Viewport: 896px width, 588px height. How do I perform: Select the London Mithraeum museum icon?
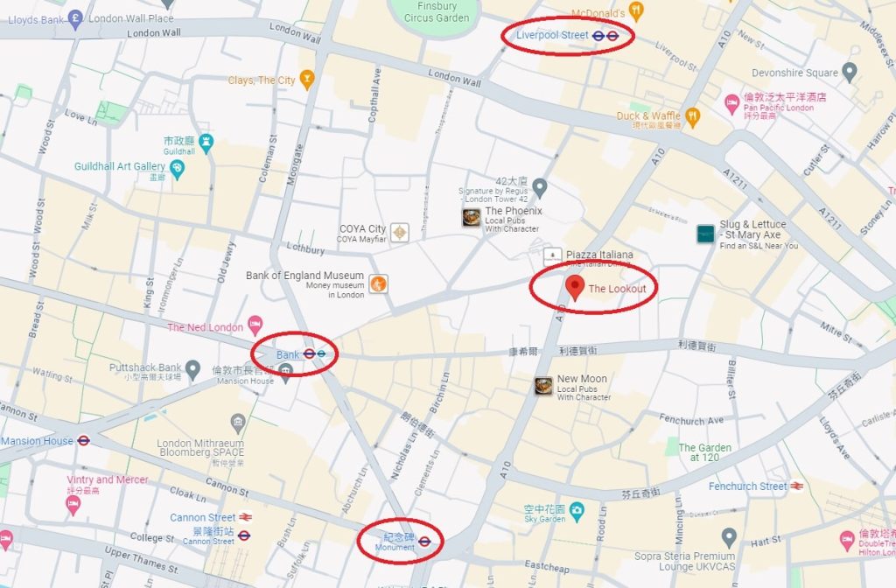238,423
